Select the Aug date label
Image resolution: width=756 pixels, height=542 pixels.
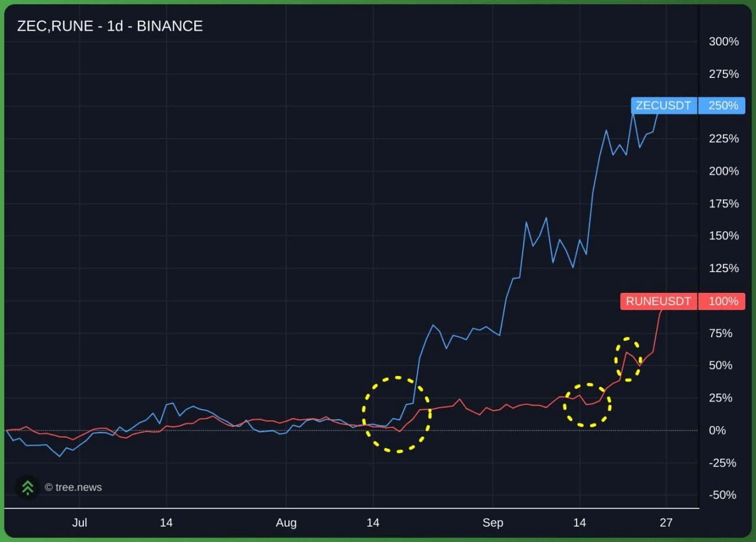click(286, 523)
